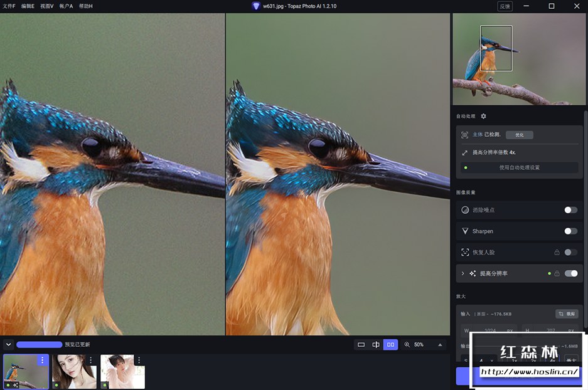This screenshot has height=390, width=588.
Task: Switch to side-by-side view layout
Action: (390, 345)
